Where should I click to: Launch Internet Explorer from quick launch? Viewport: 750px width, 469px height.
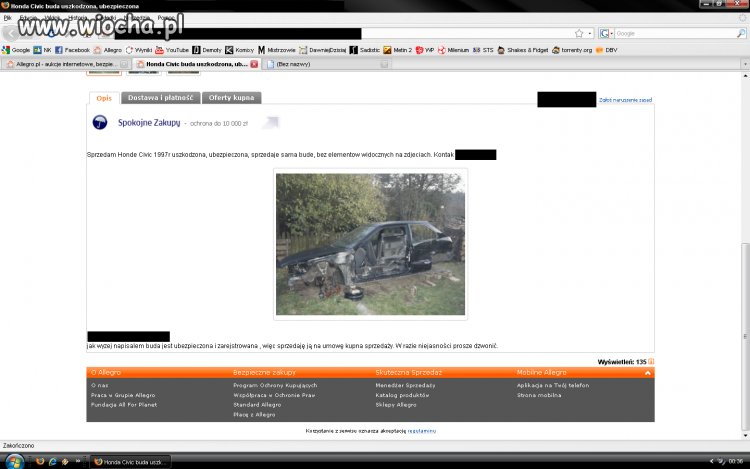tap(53, 461)
